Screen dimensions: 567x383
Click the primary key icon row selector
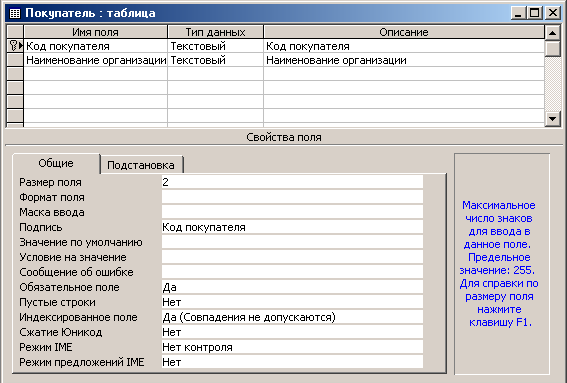pyautogui.click(x=15, y=46)
